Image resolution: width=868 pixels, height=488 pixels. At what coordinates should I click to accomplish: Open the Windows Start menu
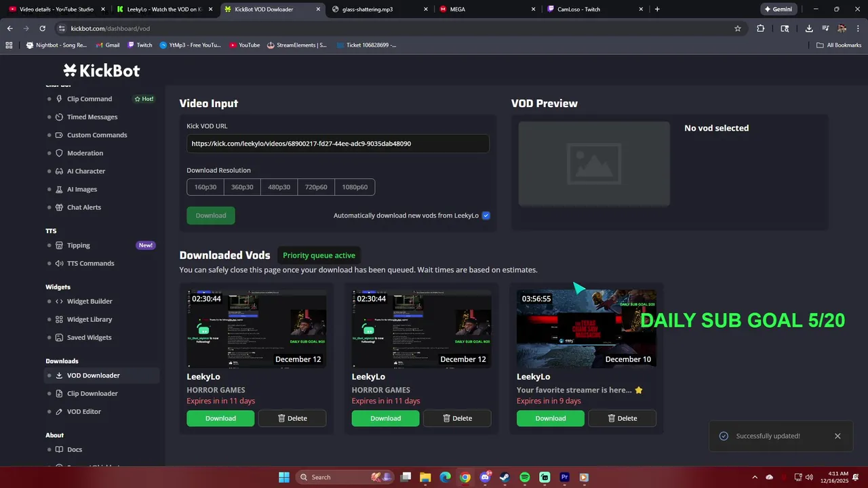tap(284, 477)
